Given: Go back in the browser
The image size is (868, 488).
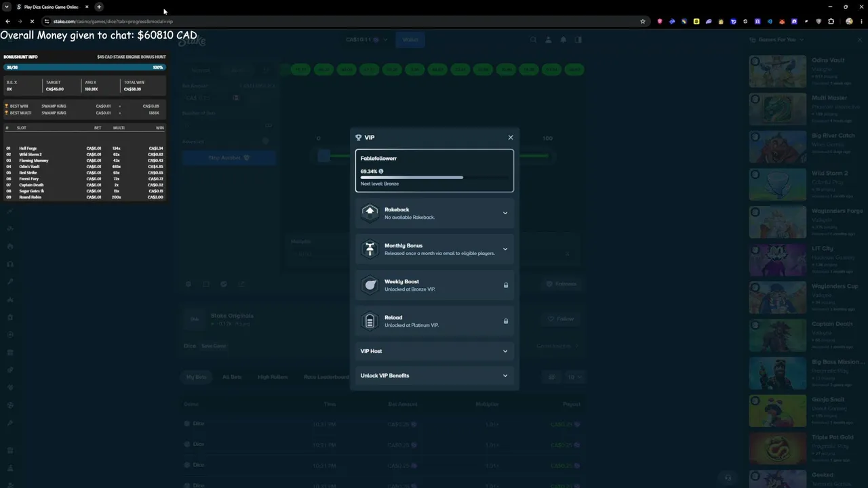Looking at the screenshot, I should coord(7,21).
